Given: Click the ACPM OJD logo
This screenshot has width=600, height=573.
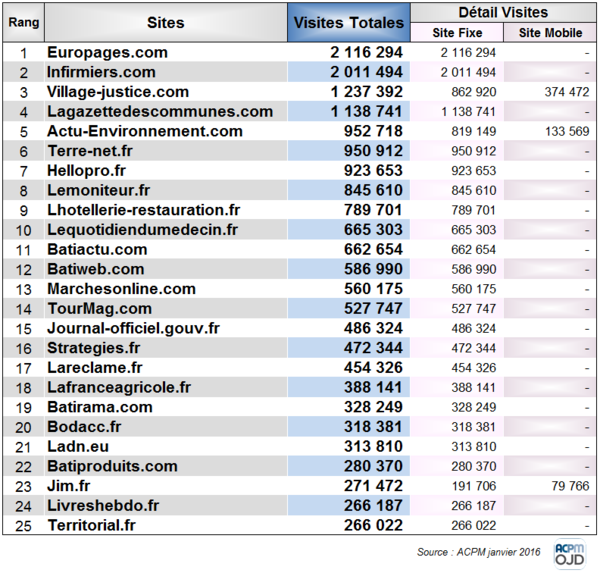Looking at the screenshot, I should click(569, 553).
